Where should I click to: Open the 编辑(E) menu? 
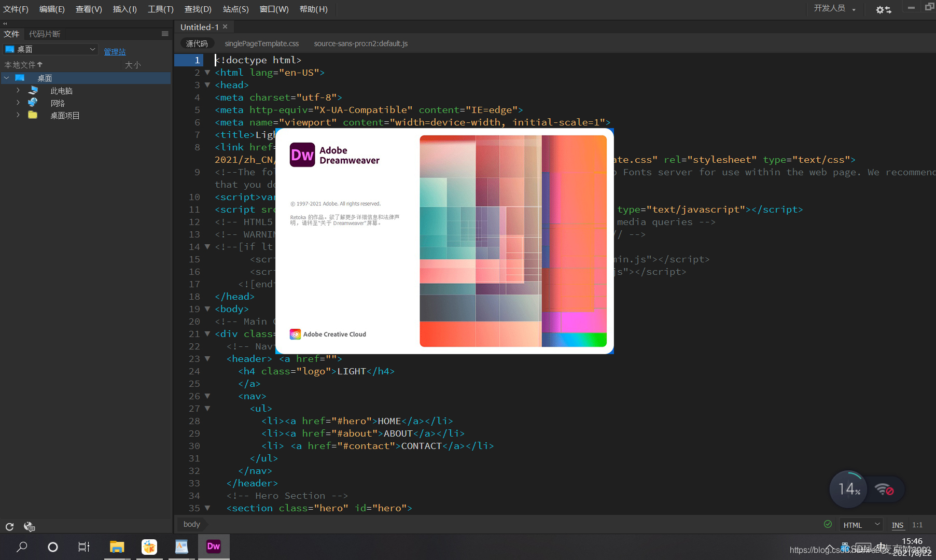click(x=52, y=9)
